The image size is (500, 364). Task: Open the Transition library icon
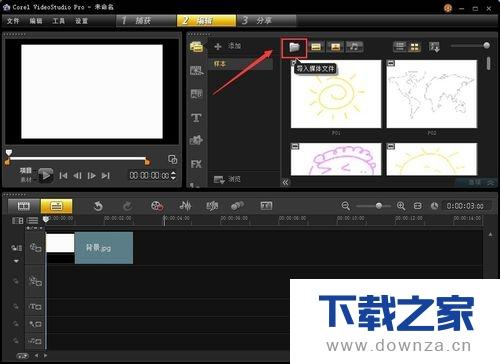(x=196, y=94)
